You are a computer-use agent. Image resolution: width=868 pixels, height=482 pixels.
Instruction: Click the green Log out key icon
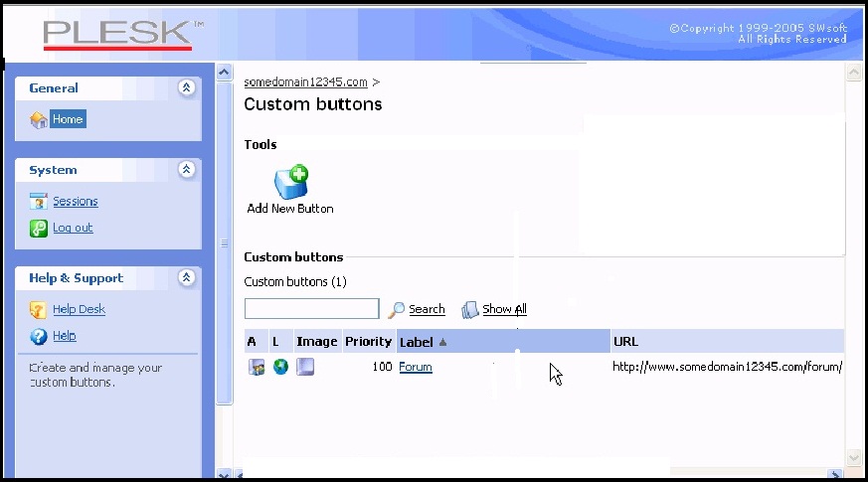point(38,228)
